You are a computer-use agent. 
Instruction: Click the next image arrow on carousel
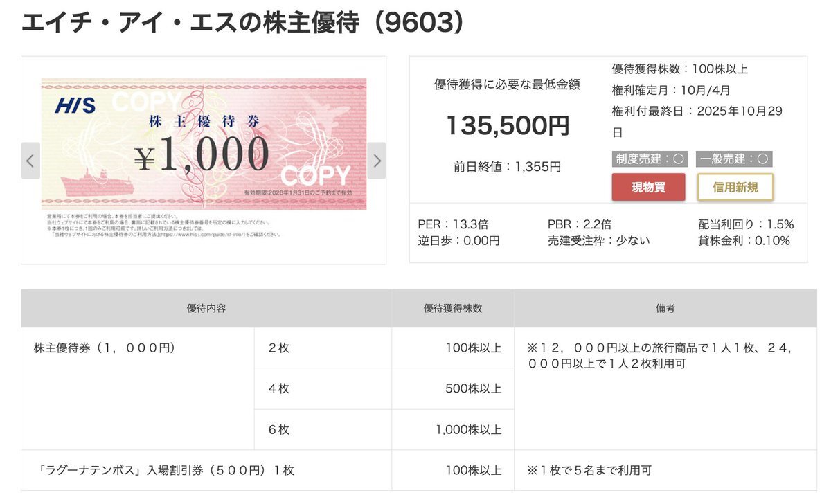tap(377, 161)
